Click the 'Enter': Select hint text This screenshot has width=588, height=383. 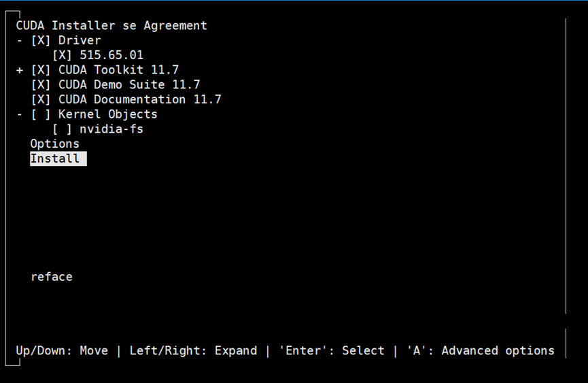332,351
